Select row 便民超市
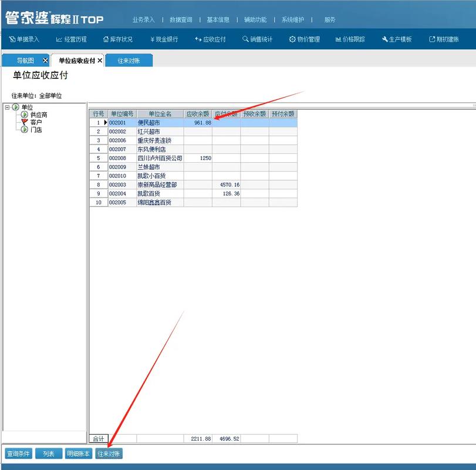Screen dimensions: 476x470 click(193, 123)
